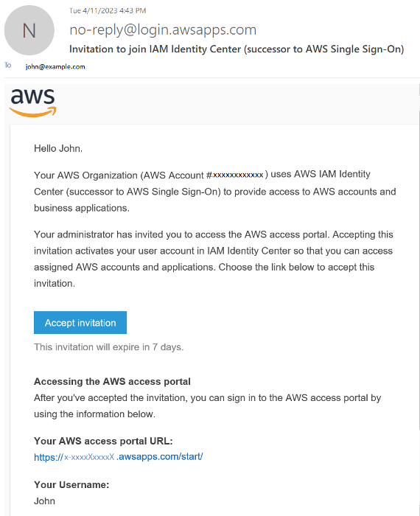Click the username value John
420x516 pixels.
44,501
